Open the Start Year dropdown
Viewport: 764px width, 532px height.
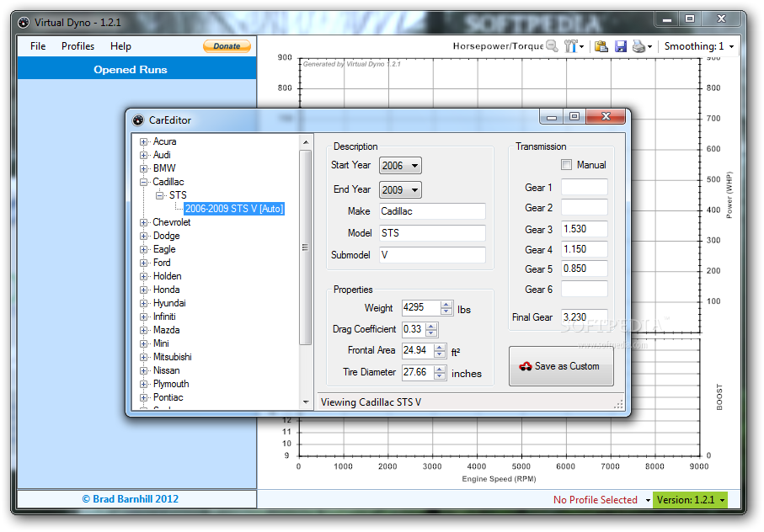[400, 166]
